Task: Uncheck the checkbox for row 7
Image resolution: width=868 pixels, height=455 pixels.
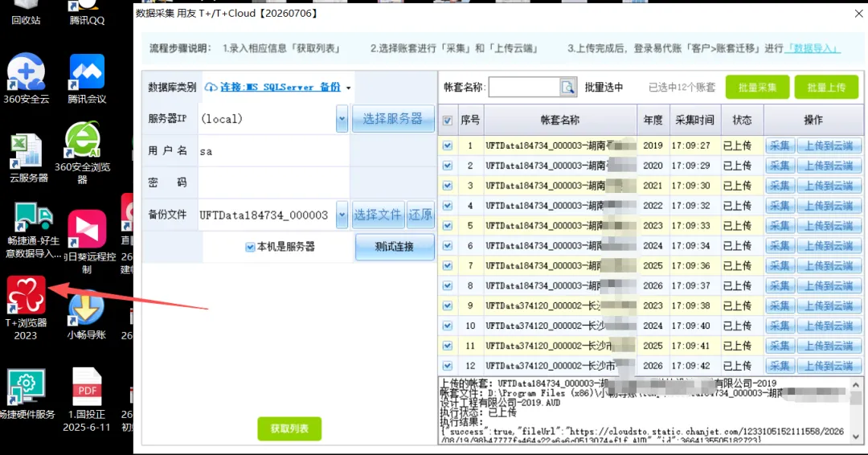Action: (x=448, y=266)
